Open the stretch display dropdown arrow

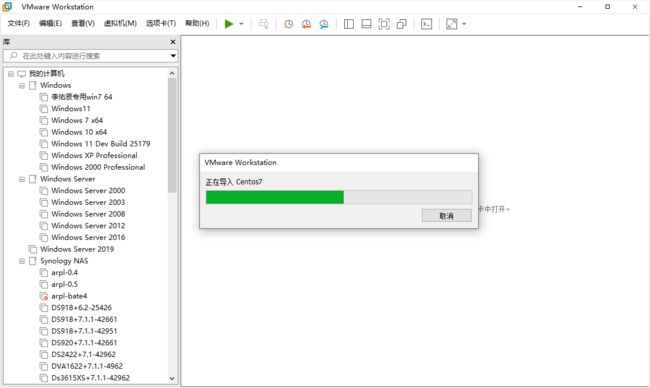coord(464,24)
